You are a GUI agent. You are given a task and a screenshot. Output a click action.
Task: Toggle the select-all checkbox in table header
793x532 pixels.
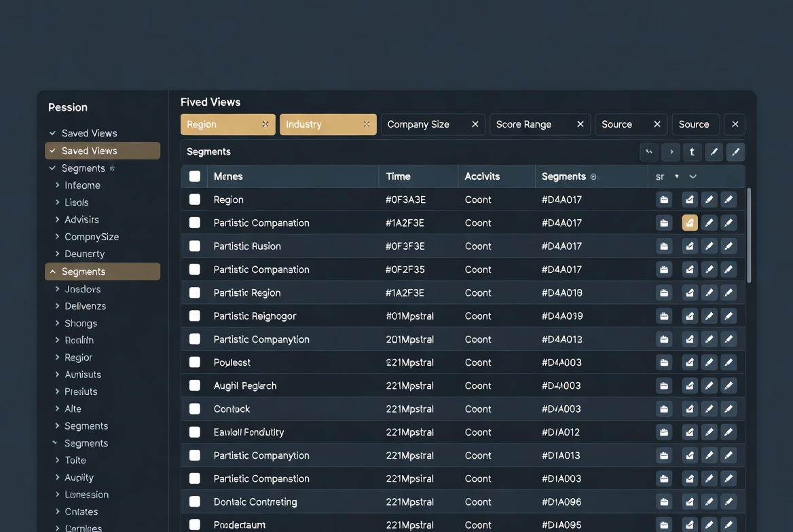[195, 176]
